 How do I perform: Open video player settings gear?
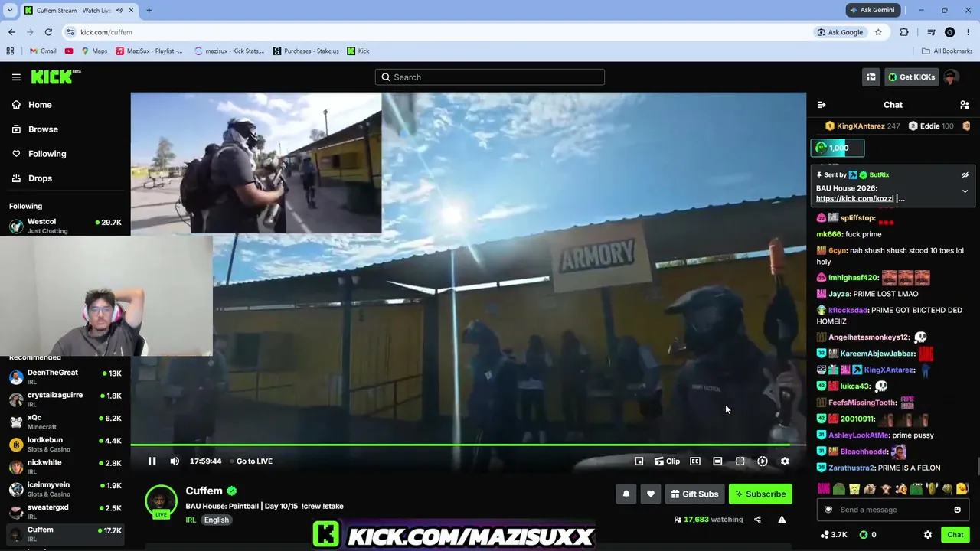tap(785, 461)
